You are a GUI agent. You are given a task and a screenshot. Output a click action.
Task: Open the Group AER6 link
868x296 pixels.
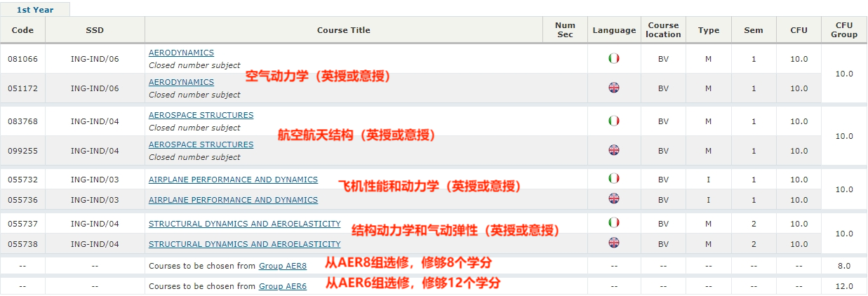(x=283, y=286)
